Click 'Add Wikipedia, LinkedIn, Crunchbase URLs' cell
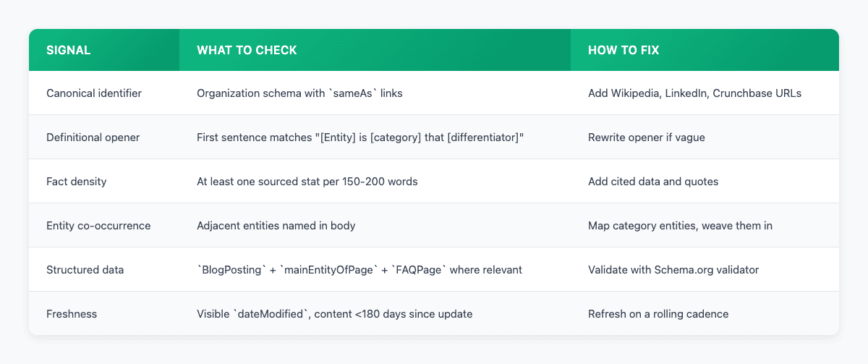Image resolution: width=868 pixels, height=364 pixels. pos(705,93)
